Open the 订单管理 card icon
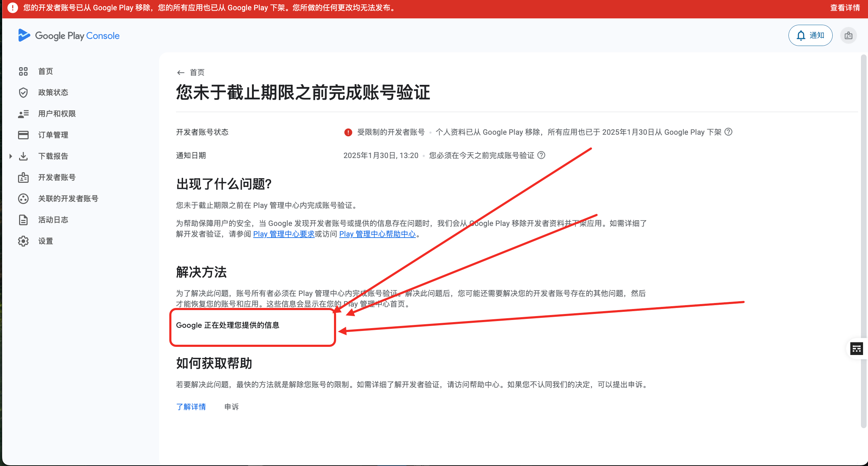 (x=23, y=135)
